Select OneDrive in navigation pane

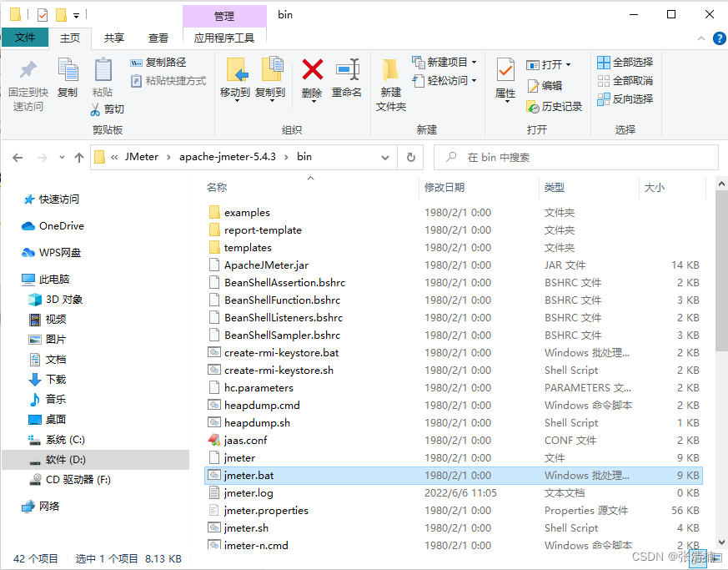(x=53, y=226)
